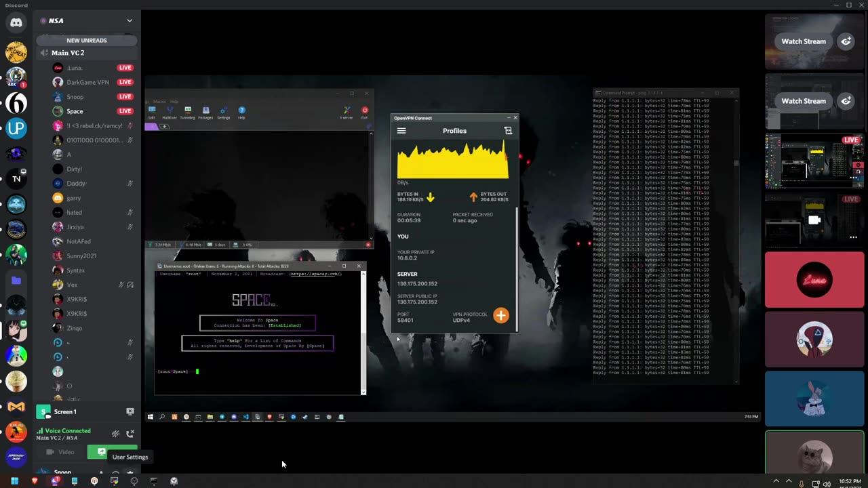
Task: Open volume control in system tray
Action: click(827, 484)
